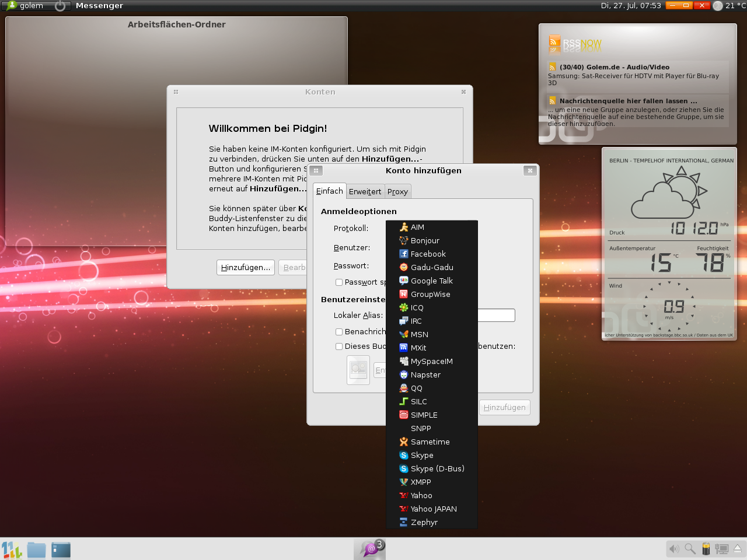Viewport: 747px width, 560px height.
Task: Switch to the Erweitert tab
Action: pyautogui.click(x=365, y=191)
